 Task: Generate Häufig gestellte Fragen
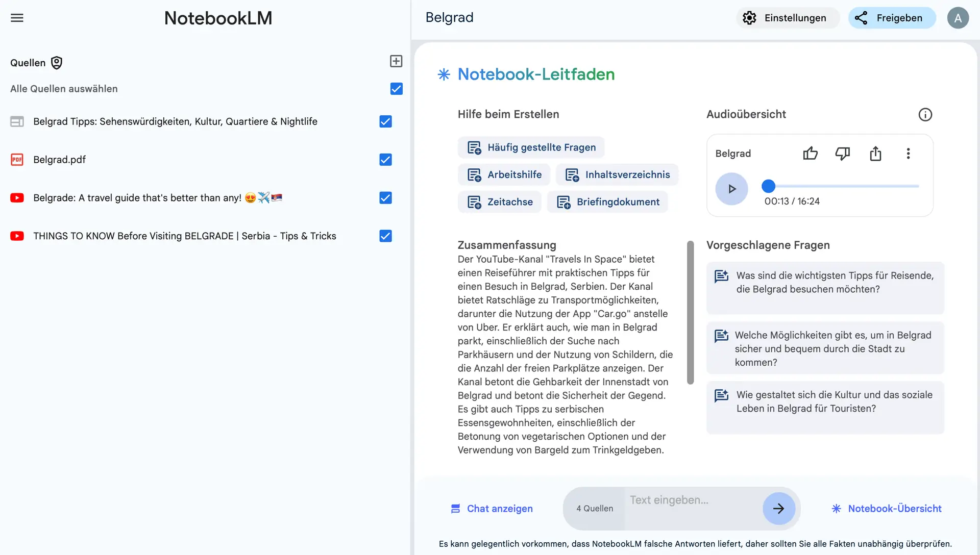point(531,147)
